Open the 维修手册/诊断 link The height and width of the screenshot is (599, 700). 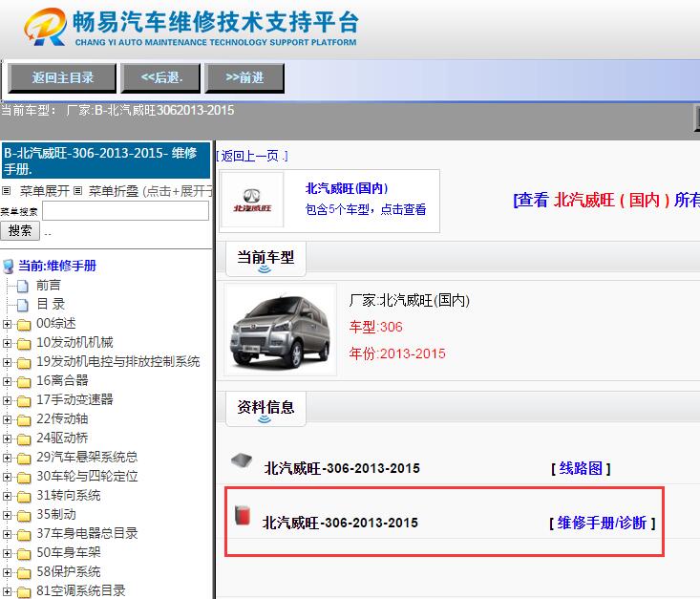point(603,523)
